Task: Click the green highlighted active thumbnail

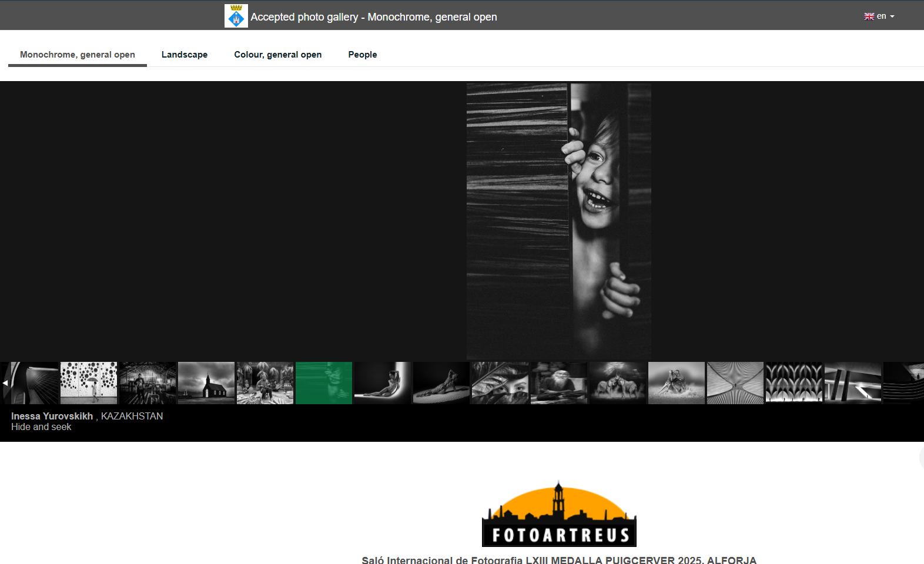Action: pos(324,383)
